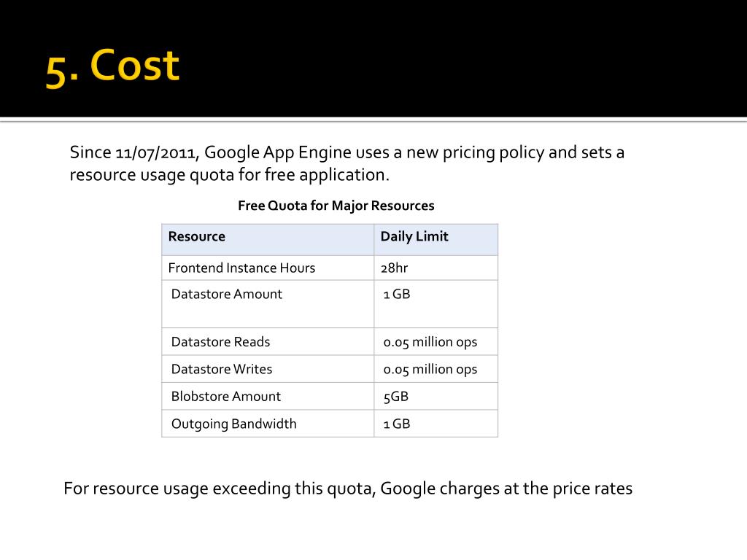The height and width of the screenshot is (560, 747).
Task: Click the 1 GB value for Outgoing Bandwidth
Action: point(436,424)
